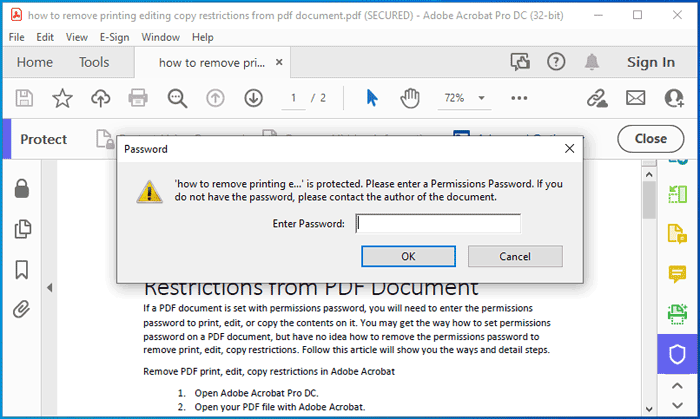Click the scrollbar down arrow
The image size is (700, 419).
pyautogui.click(x=649, y=409)
